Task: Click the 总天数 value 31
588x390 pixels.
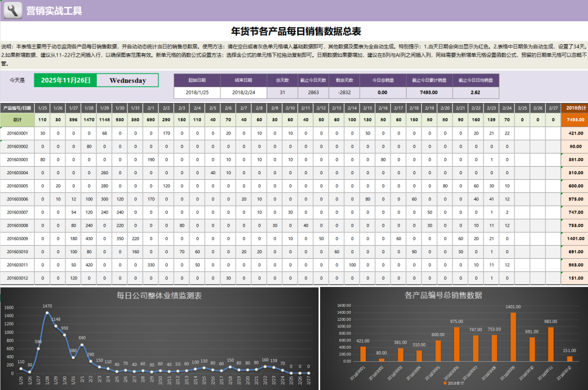Action: [282, 93]
